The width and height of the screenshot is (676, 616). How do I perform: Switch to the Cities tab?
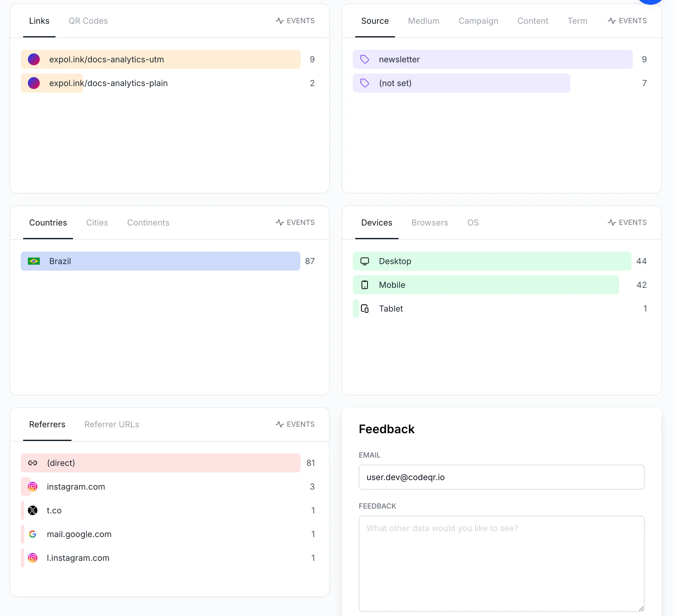[x=97, y=223]
